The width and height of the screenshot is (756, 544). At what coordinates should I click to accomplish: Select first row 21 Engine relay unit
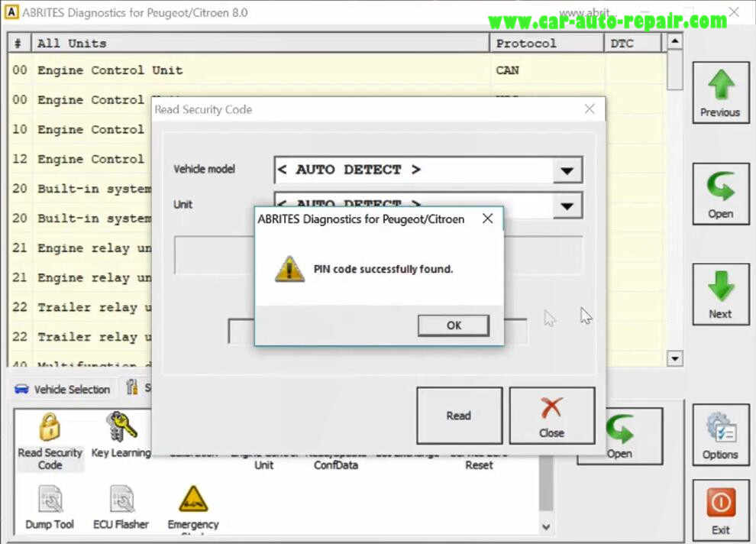(80, 248)
